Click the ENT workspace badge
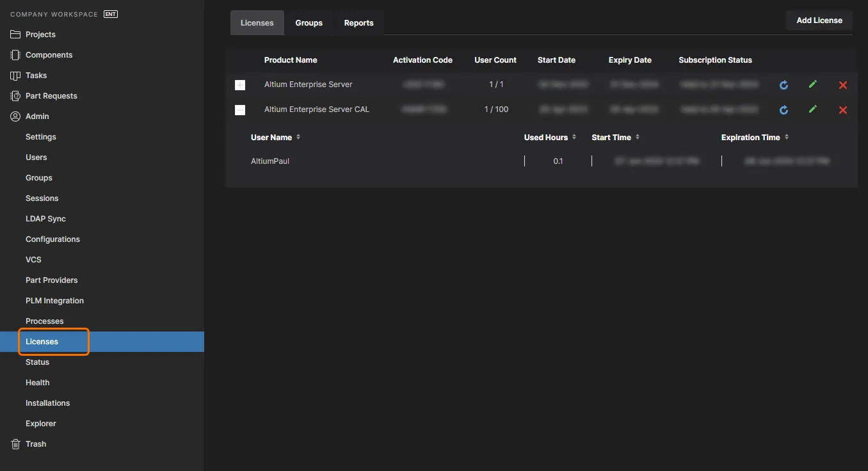The width and height of the screenshot is (868, 471). pos(110,14)
